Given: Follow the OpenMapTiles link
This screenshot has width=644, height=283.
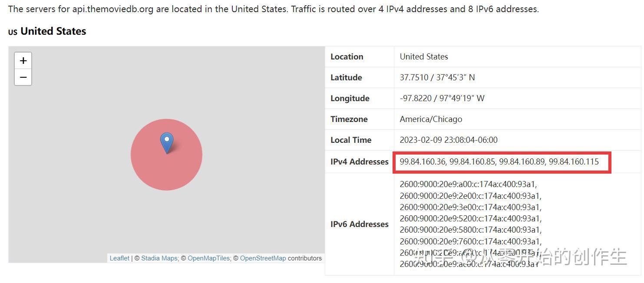Looking at the screenshot, I should [x=208, y=258].
